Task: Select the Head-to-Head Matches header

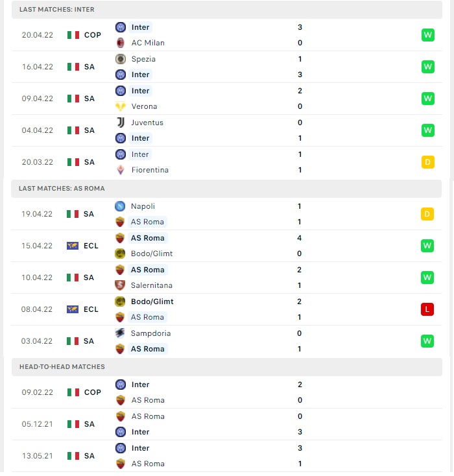Action: [227, 366]
